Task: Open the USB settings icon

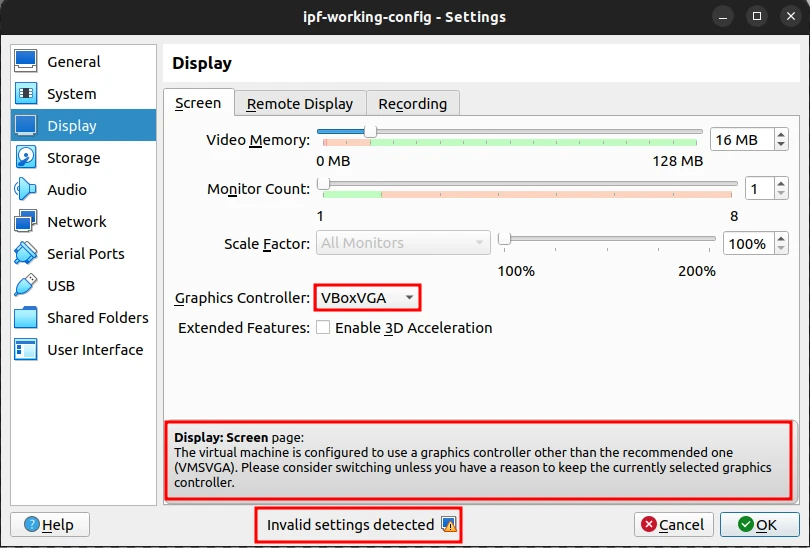Action: (x=26, y=286)
